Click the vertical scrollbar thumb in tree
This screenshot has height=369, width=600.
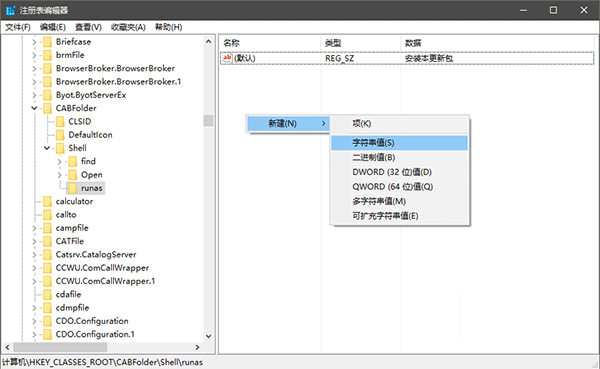[x=209, y=121]
